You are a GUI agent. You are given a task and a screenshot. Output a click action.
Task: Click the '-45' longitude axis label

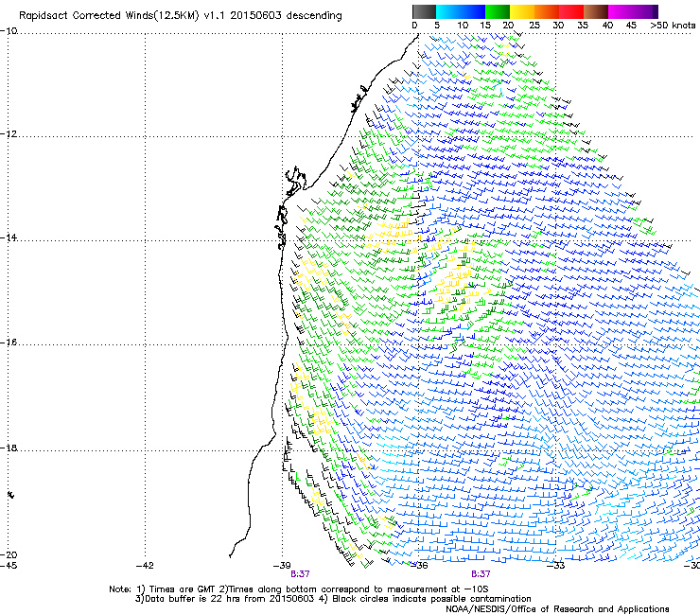(9, 566)
